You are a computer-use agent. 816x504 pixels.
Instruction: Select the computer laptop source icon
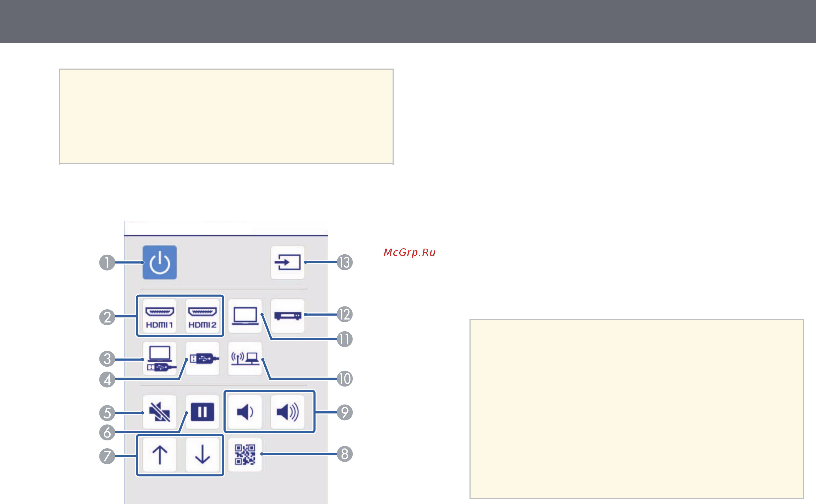click(245, 316)
